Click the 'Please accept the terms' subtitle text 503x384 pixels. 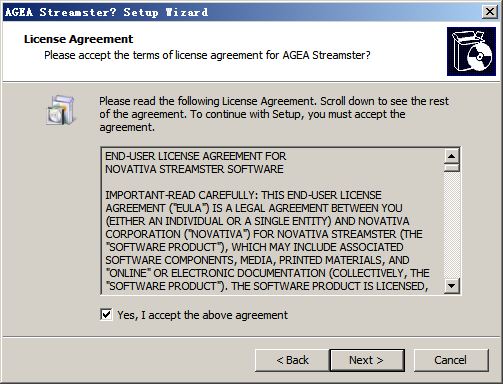207,55
